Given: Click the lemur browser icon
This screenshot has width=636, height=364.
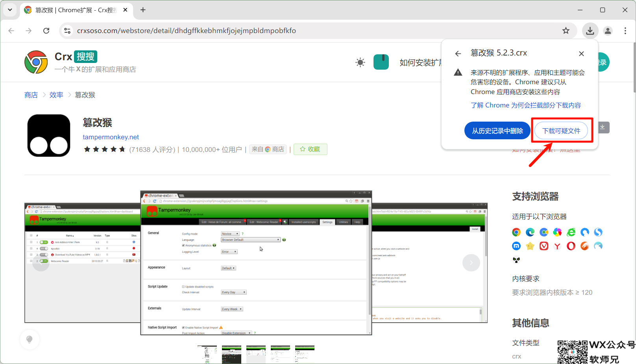Looking at the screenshot, I should [x=516, y=260].
